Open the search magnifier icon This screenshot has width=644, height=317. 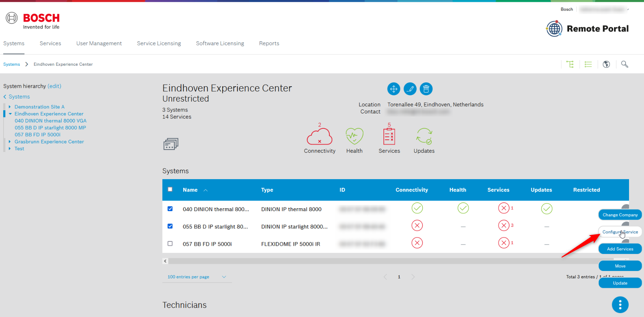coord(625,64)
